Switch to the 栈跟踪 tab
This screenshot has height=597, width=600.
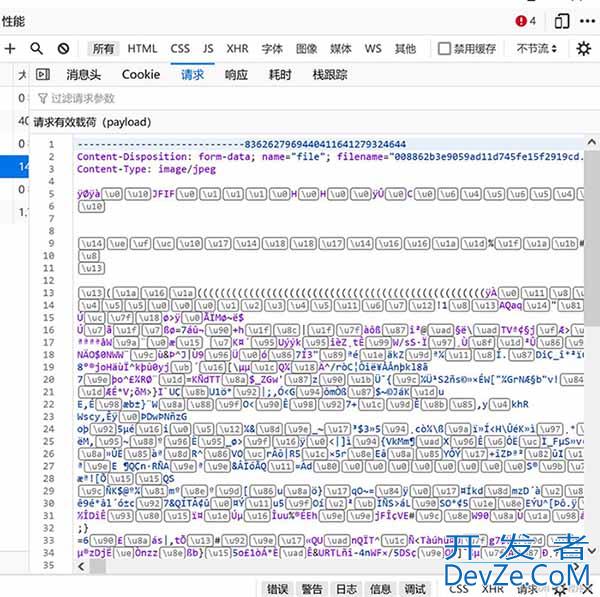(x=330, y=74)
